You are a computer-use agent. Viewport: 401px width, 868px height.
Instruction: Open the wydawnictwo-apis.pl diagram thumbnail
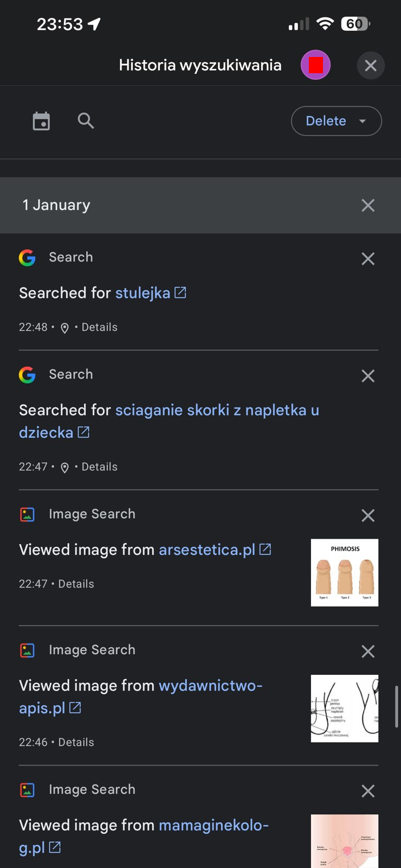[345, 709]
